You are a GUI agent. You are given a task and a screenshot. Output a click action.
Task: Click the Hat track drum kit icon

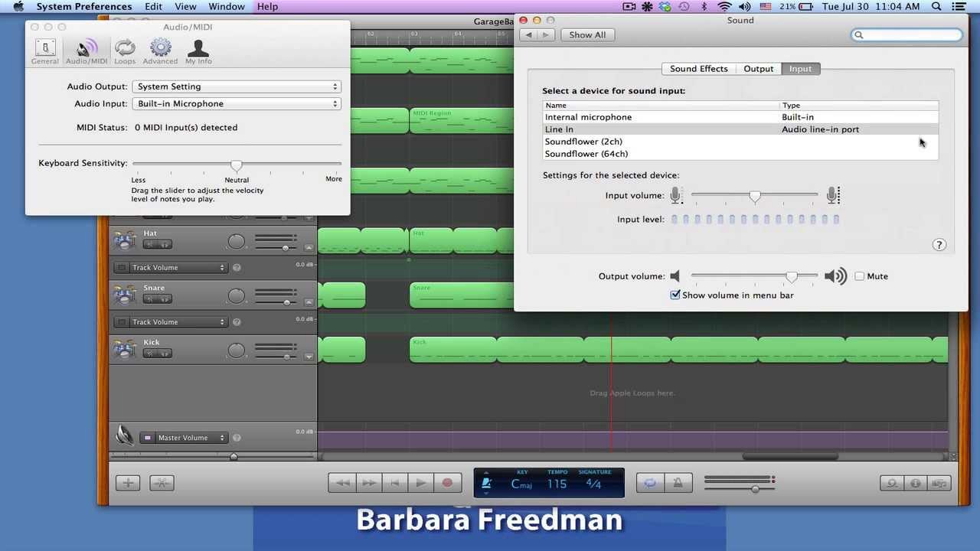(125, 240)
